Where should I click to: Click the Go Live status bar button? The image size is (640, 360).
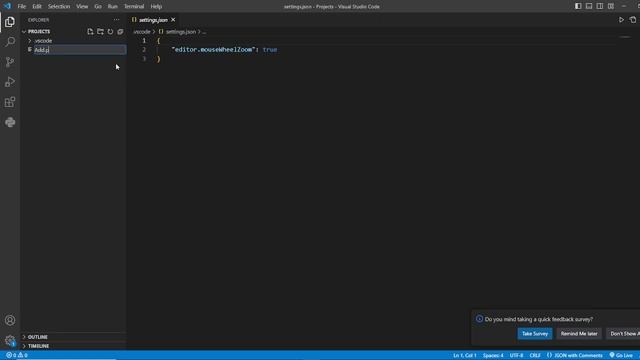pos(621,355)
